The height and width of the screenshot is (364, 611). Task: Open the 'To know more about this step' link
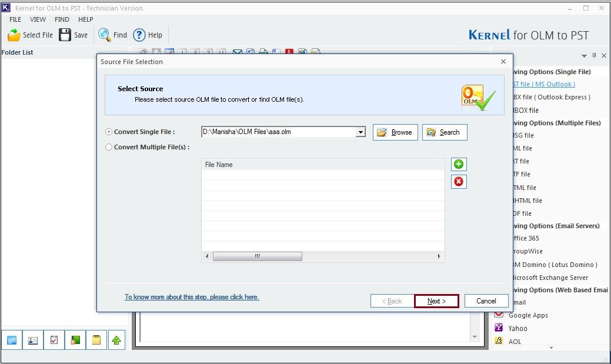pyautogui.click(x=192, y=297)
